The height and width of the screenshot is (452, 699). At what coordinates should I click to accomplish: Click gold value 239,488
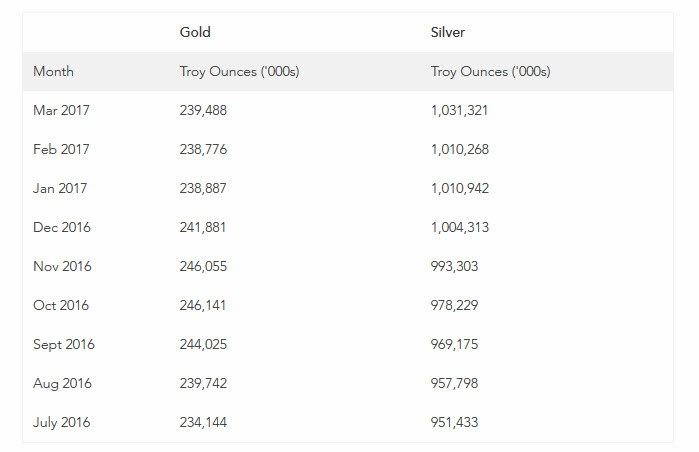coord(203,111)
